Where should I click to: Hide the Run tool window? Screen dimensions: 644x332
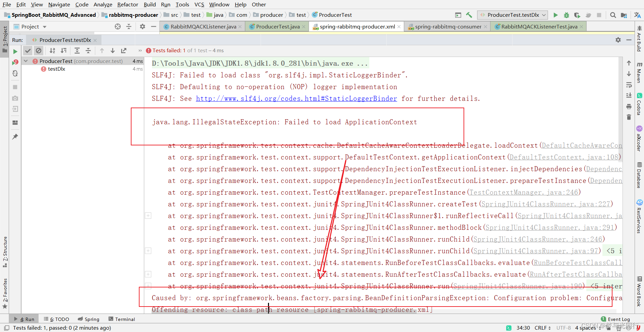pos(629,40)
